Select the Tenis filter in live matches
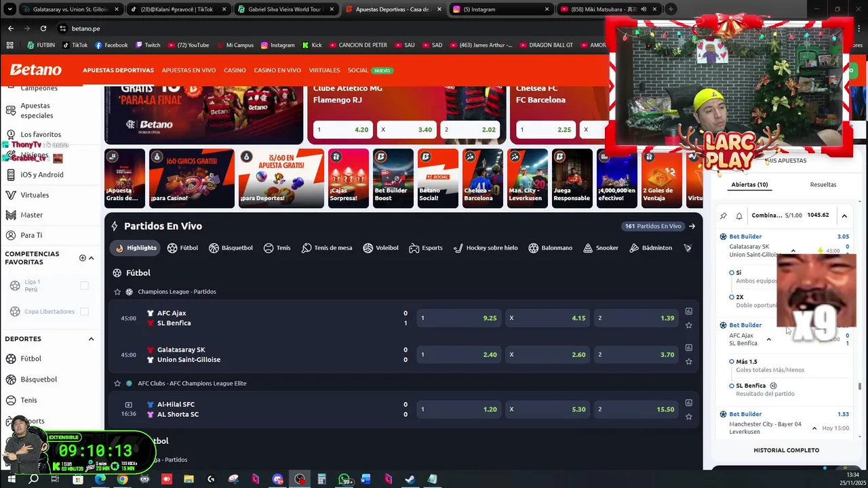868x488 pixels. point(277,248)
